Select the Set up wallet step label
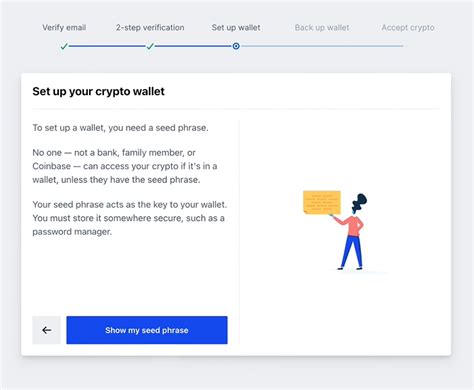This screenshot has height=390, width=474. pos(236,27)
